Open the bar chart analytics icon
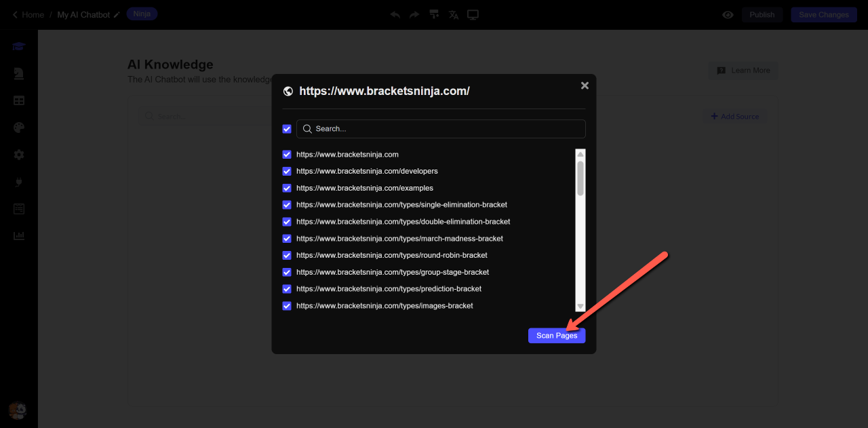 [x=19, y=236]
